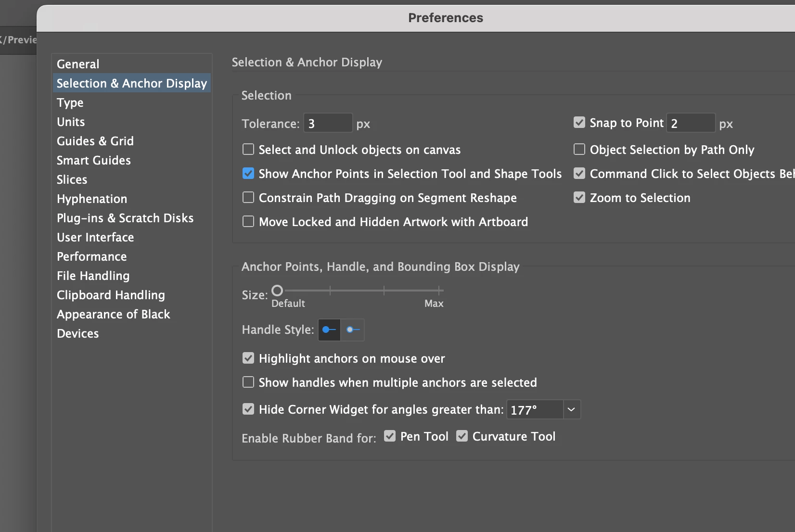Enable Select and Unlock objects on canvas
The height and width of the screenshot is (532, 795).
248,150
